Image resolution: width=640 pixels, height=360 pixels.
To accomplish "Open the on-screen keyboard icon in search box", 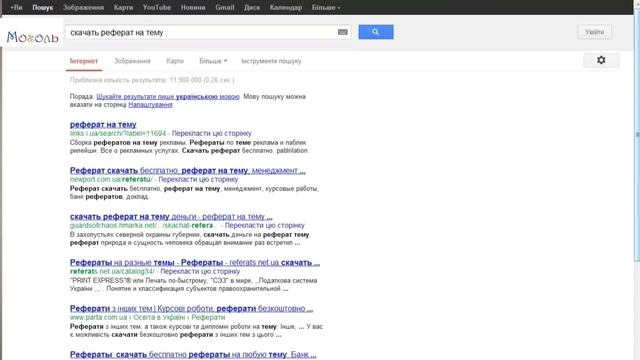I will pos(343,32).
